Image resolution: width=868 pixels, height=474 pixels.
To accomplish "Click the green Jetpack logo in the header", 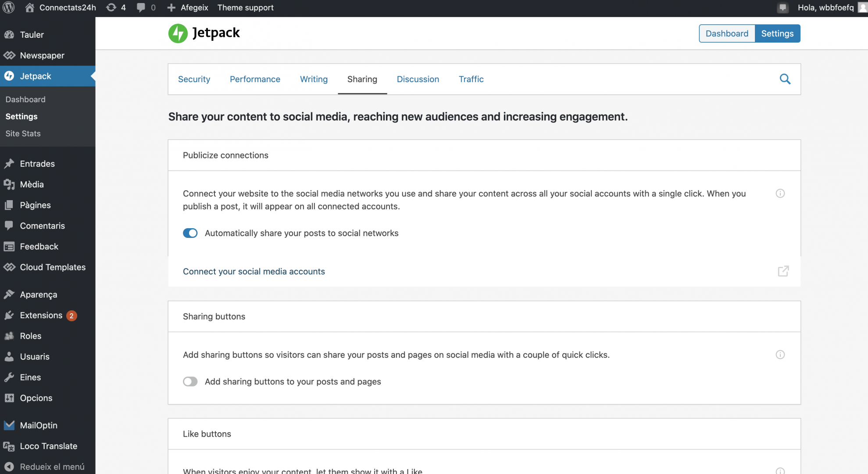I will click(178, 33).
